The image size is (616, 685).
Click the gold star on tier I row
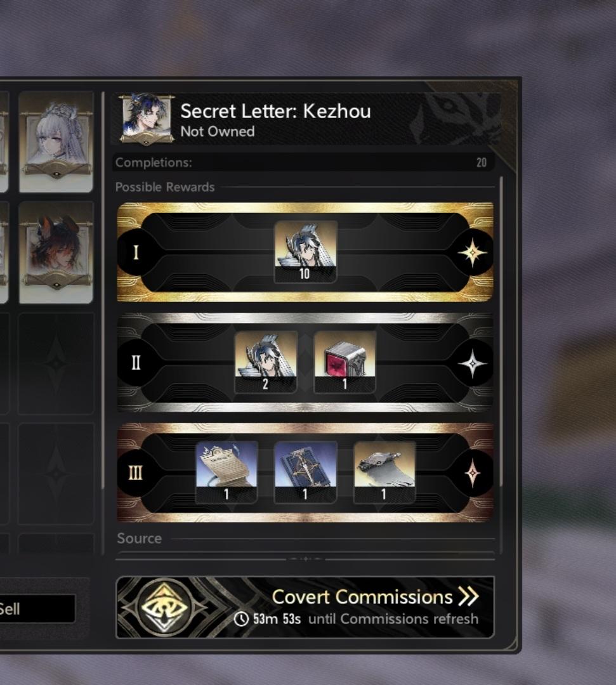click(472, 252)
